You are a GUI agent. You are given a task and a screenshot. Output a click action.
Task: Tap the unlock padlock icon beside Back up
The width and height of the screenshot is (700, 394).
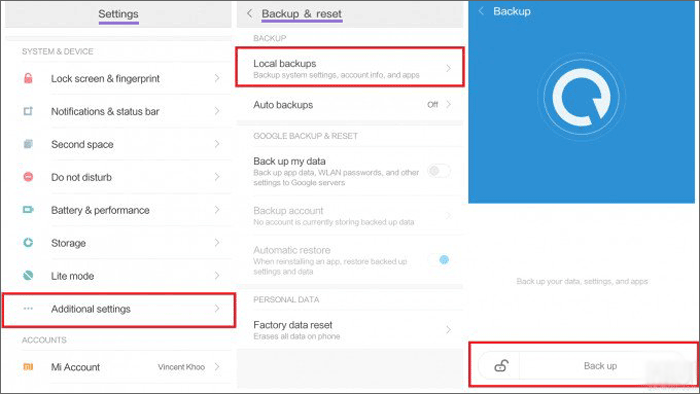(501, 366)
